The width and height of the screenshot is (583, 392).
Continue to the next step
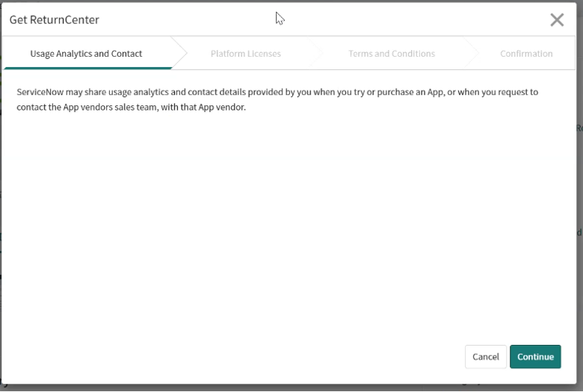[535, 357]
